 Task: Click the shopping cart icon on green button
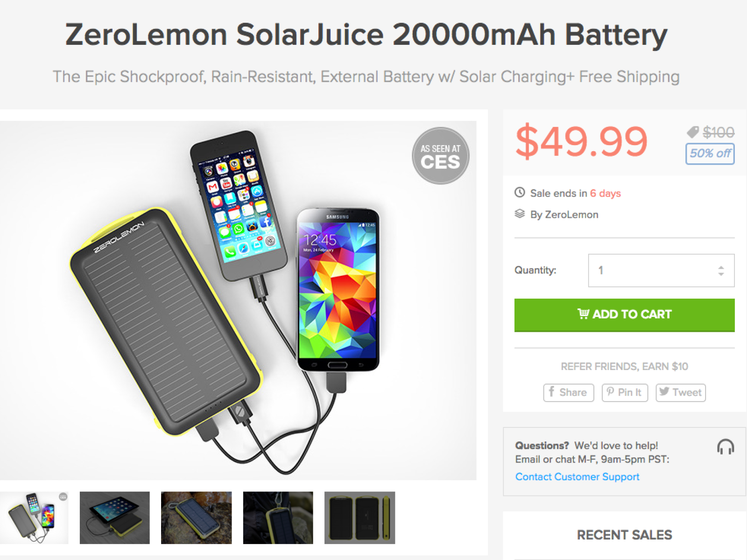tap(583, 314)
